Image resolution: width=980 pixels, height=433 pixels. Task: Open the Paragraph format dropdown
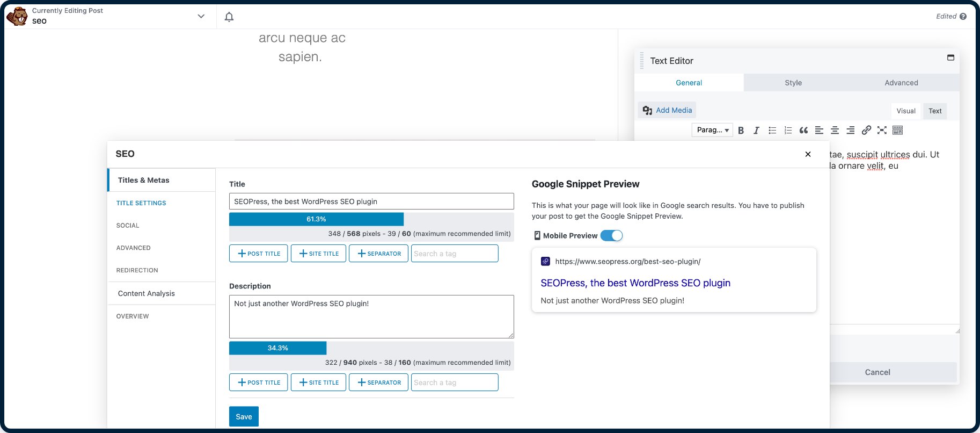pyautogui.click(x=712, y=130)
